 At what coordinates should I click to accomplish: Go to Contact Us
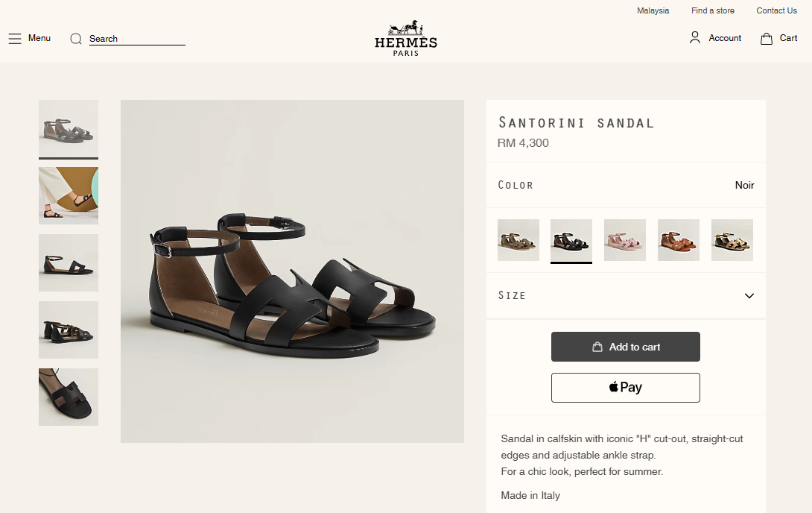776,10
